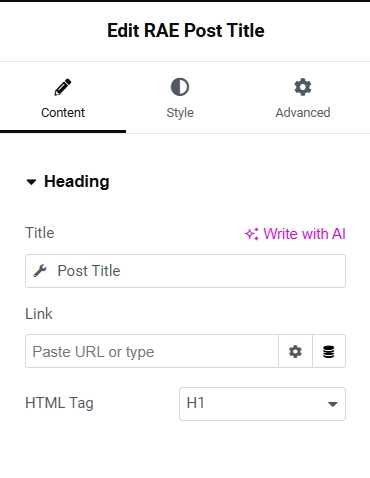
Task: Open the HTML Tag H1 dropdown
Action: point(262,404)
